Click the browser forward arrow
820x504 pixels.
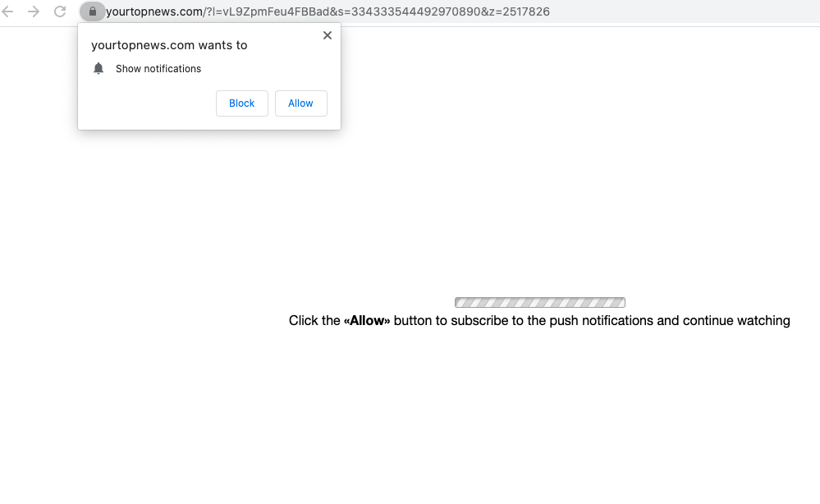(x=34, y=11)
